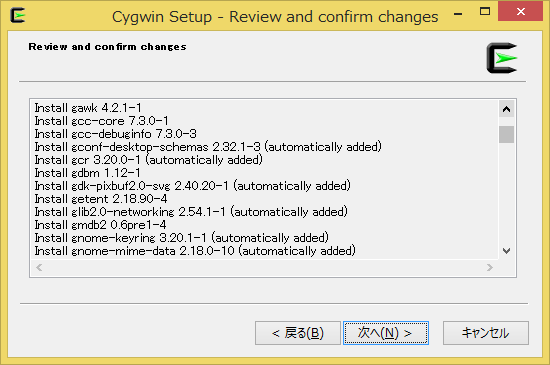Viewport: 550px width, 365px height.
Task: Select the gnome-keyring 3.20.1-1 entry
Action: click(x=182, y=238)
